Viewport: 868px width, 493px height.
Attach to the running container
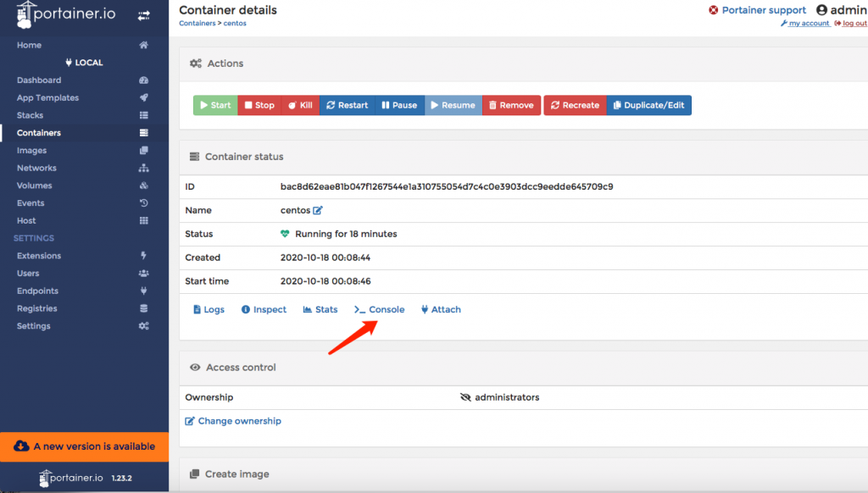(441, 310)
